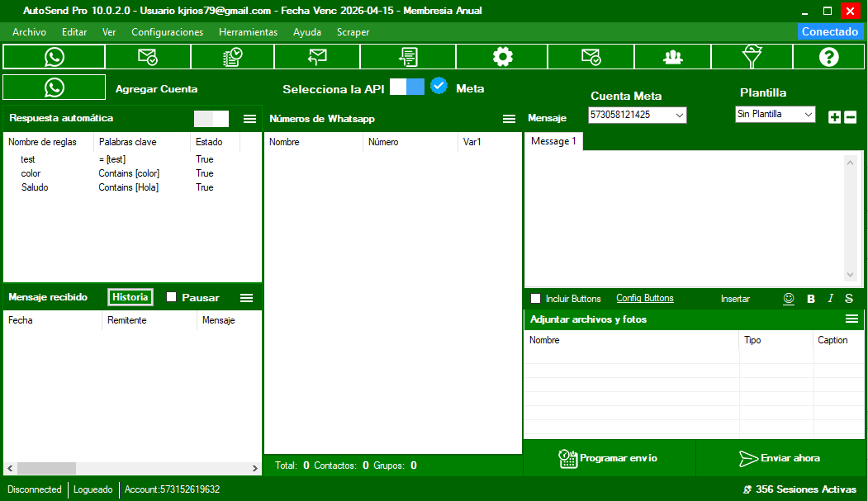868x501 pixels.
Task: Open the scheduled list clock toolbar icon
Action: (233, 57)
